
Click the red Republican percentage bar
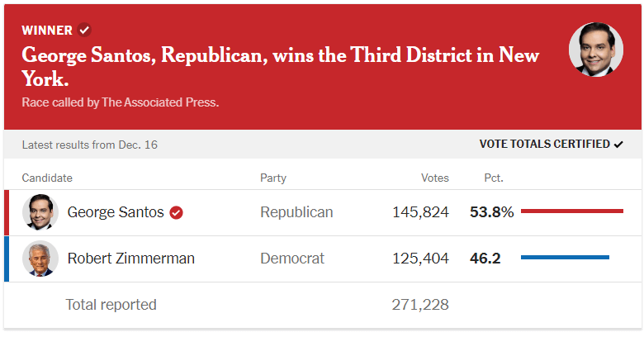571,211
